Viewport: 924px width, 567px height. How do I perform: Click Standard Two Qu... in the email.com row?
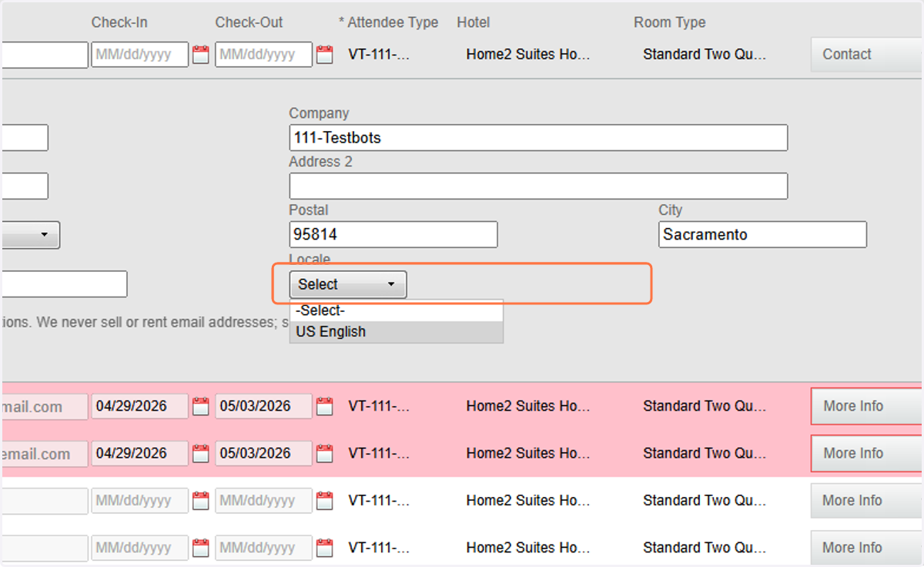(x=705, y=454)
